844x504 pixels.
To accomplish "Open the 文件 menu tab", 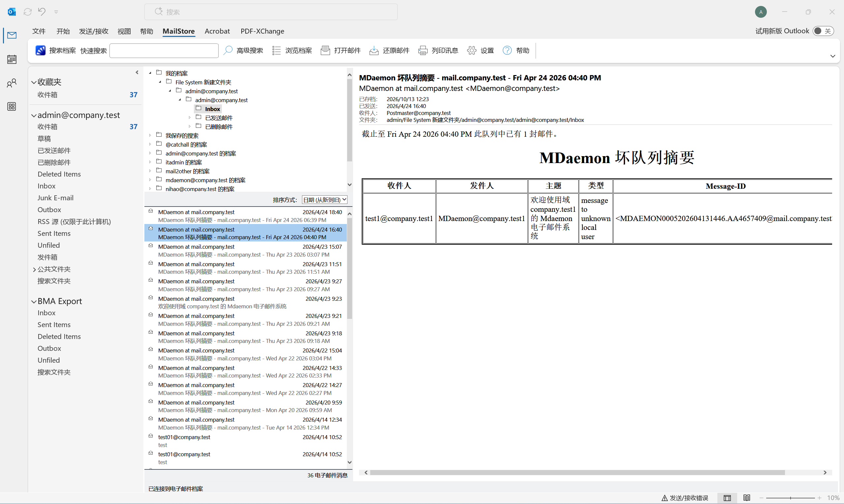I will pyautogui.click(x=39, y=31).
